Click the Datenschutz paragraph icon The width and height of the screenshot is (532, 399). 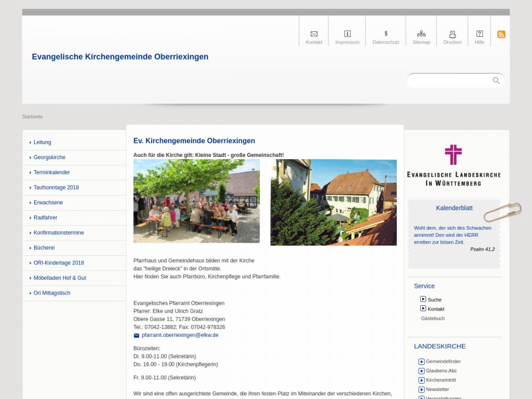pos(386,34)
